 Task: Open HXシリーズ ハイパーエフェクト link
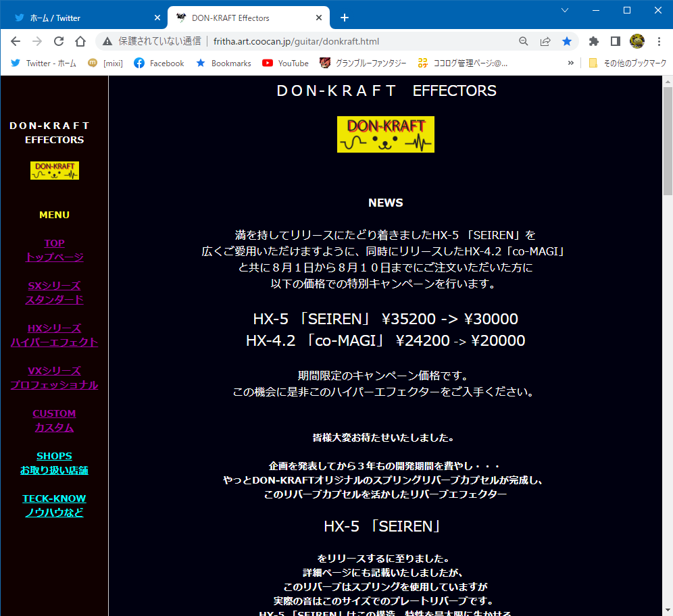55,335
